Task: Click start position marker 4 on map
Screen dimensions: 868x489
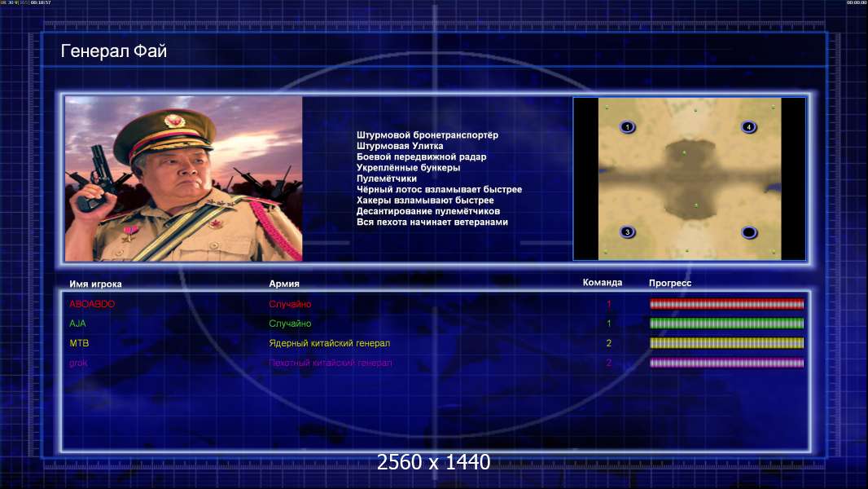Action: pyautogui.click(x=748, y=127)
